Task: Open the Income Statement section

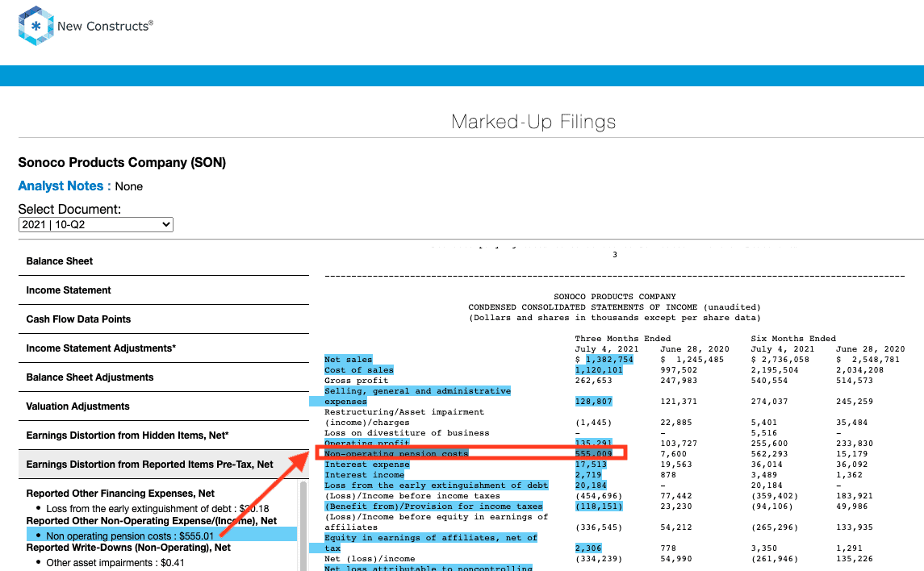Action: (x=164, y=290)
